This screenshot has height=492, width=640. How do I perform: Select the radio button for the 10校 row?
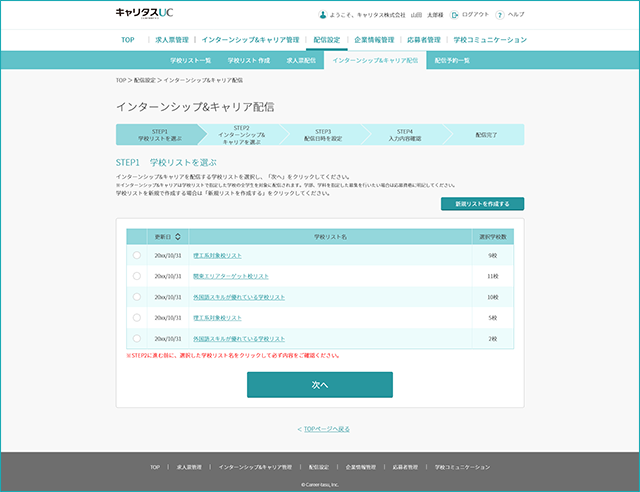point(137,297)
